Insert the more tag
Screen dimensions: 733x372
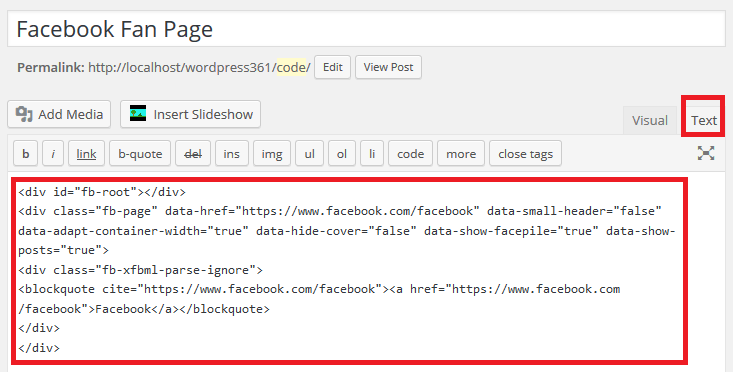click(461, 154)
